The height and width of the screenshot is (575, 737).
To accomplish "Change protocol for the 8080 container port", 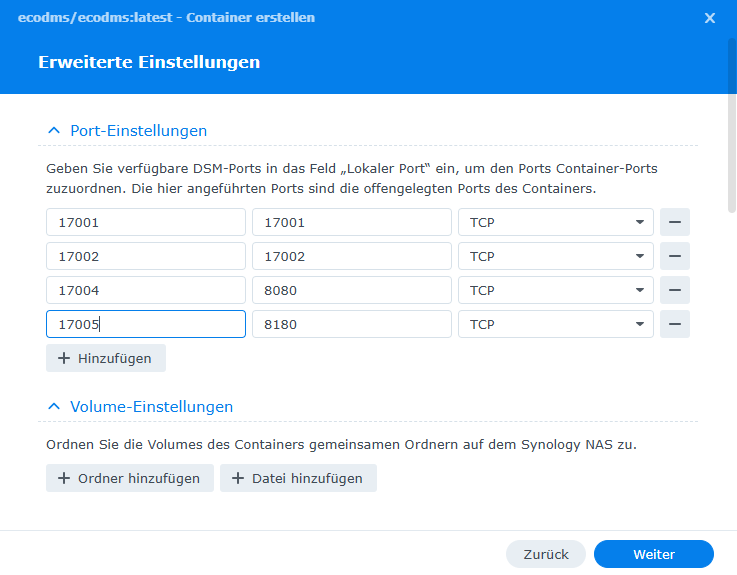I will (x=555, y=290).
